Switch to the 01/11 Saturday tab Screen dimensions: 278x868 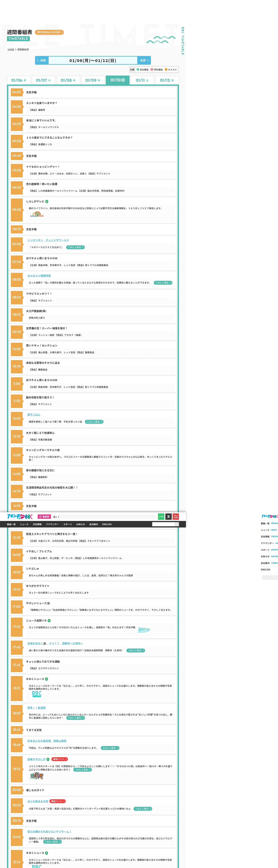tap(142, 80)
